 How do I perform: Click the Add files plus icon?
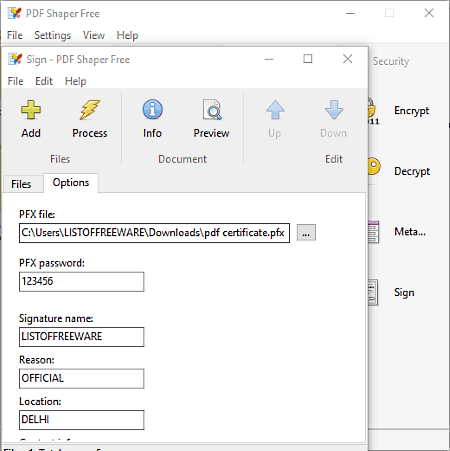click(31, 110)
